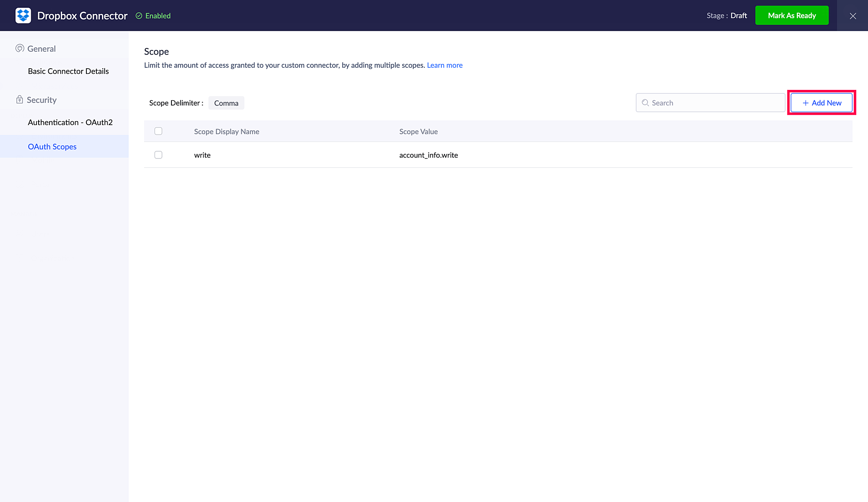Click the magnifier icon in search box
This screenshot has width=868, height=502.
click(x=645, y=103)
